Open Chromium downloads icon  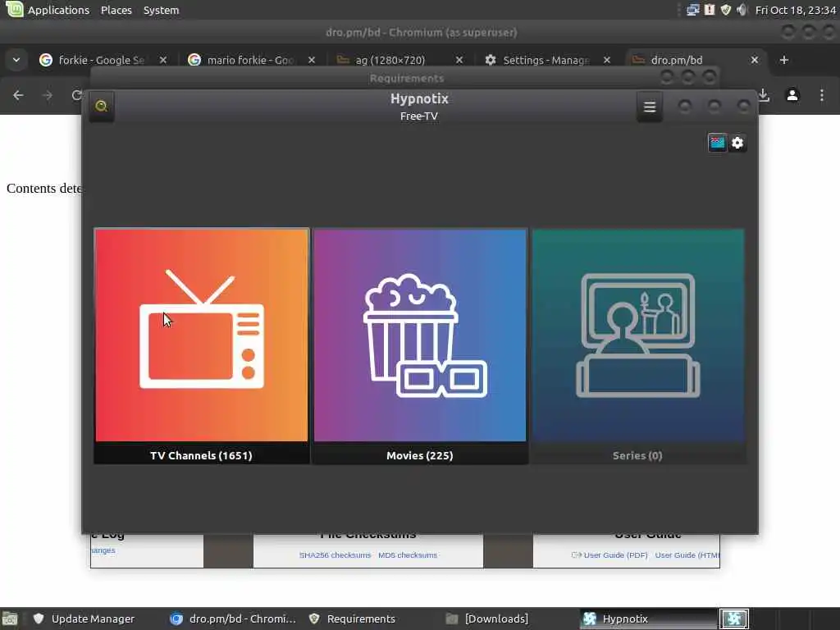(764, 95)
